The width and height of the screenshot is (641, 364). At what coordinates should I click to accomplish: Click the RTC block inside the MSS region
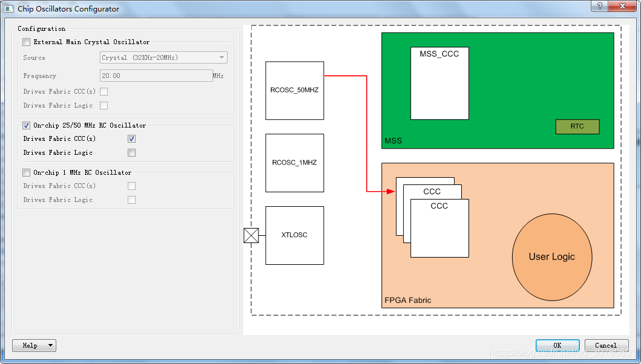point(577,126)
